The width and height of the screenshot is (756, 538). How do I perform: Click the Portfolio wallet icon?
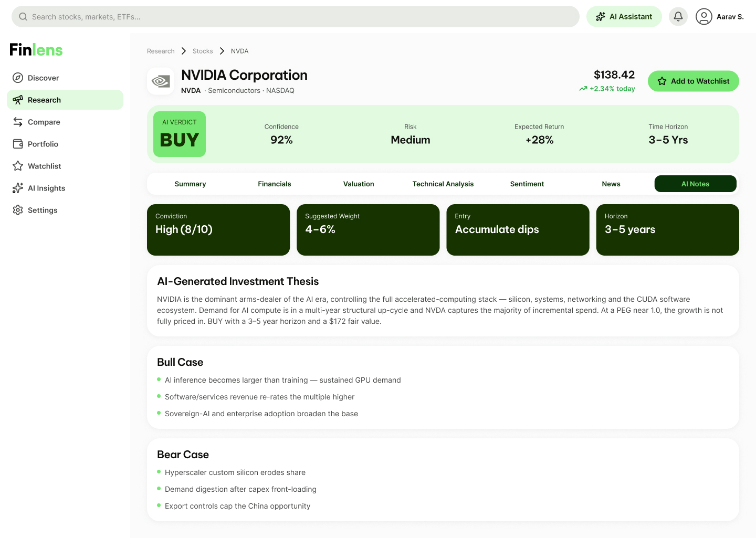18,144
